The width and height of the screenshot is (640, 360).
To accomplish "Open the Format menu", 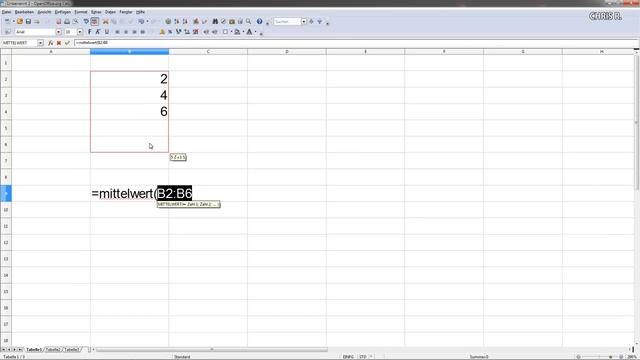I will [x=81, y=12].
